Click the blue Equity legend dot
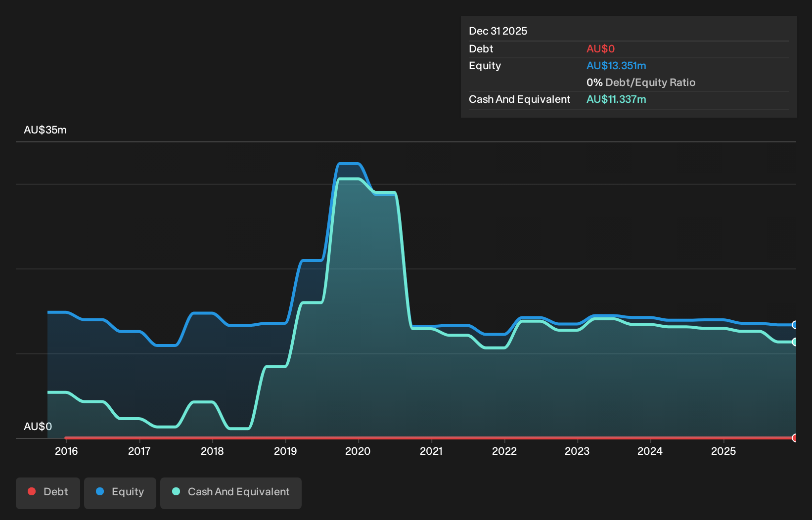Image resolution: width=812 pixels, height=520 pixels. 100,491
